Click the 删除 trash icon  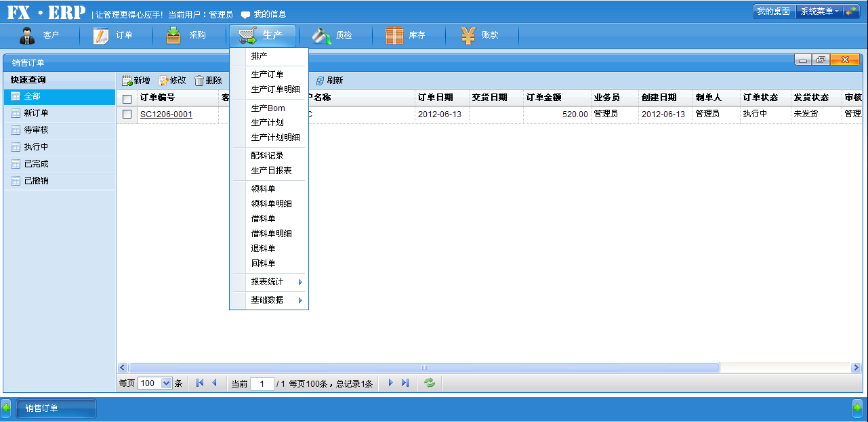point(199,81)
